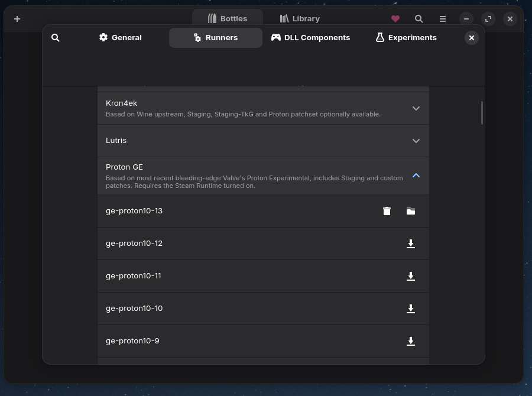The image size is (532, 396).
Task: Click the preferences list scrollbar
Action: pyautogui.click(x=482, y=113)
